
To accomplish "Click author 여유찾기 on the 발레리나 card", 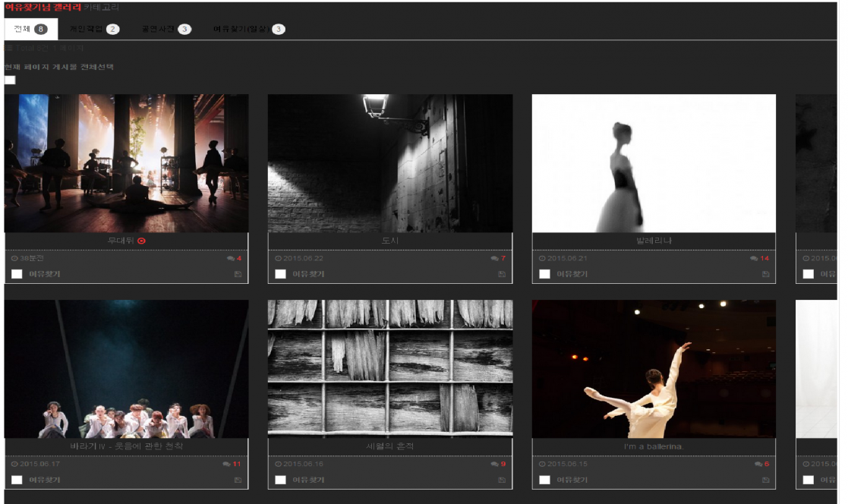I will pyautogui.click(x=572, y=274).
